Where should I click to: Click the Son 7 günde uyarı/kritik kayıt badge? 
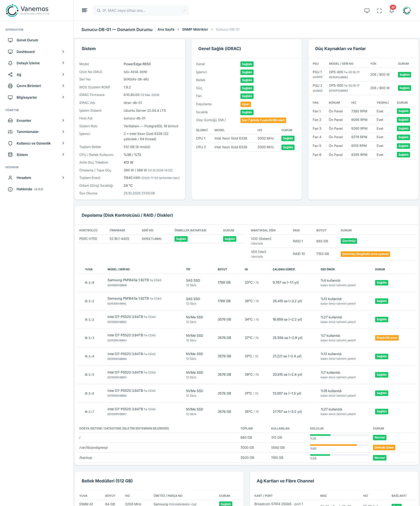point(263,120)
